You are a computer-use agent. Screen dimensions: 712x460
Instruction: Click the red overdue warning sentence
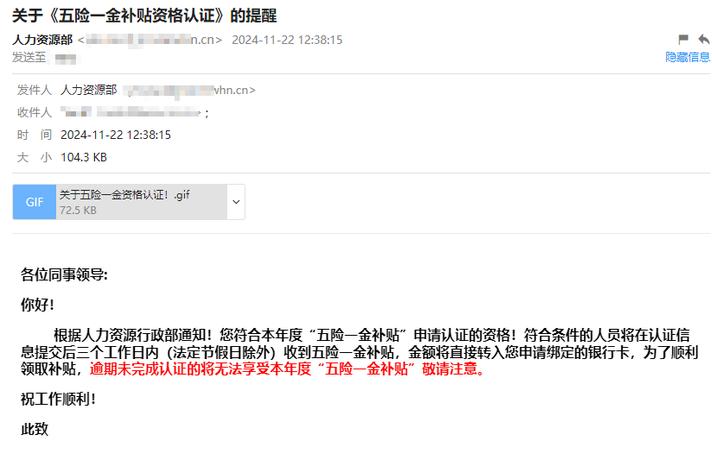(287, 369)
